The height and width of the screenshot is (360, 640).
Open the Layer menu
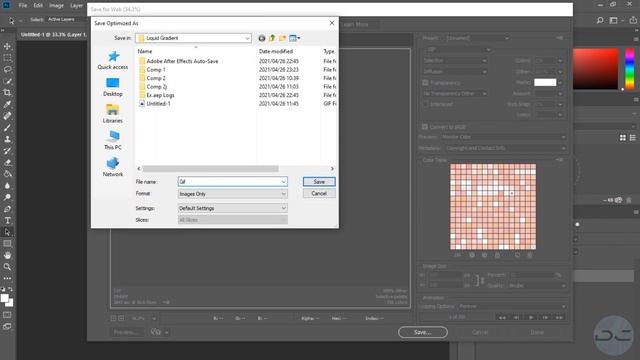pyautogui.click(x=76, y=5)
